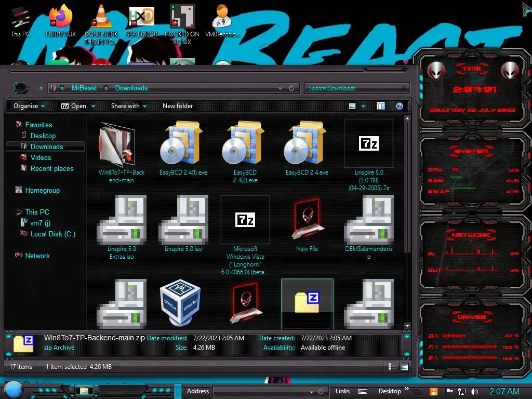The width and height of the screenshot is (532, 399).
Task: Select the highlighted zip archive icon
Action: click(307, 304)
